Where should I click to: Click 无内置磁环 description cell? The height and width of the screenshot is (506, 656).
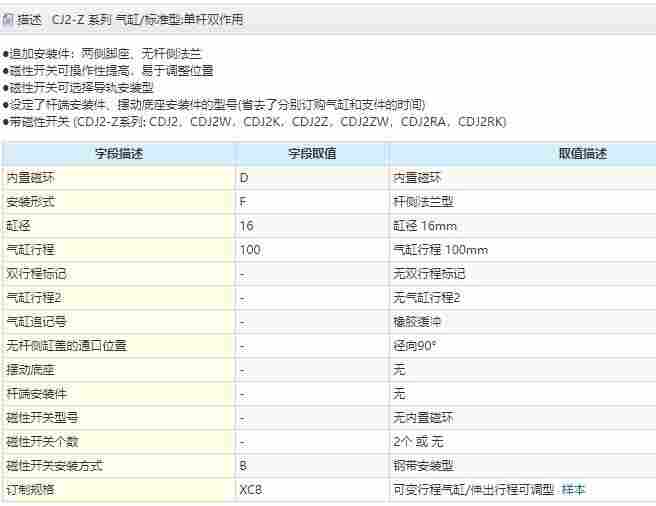click(x=523, y=418)
